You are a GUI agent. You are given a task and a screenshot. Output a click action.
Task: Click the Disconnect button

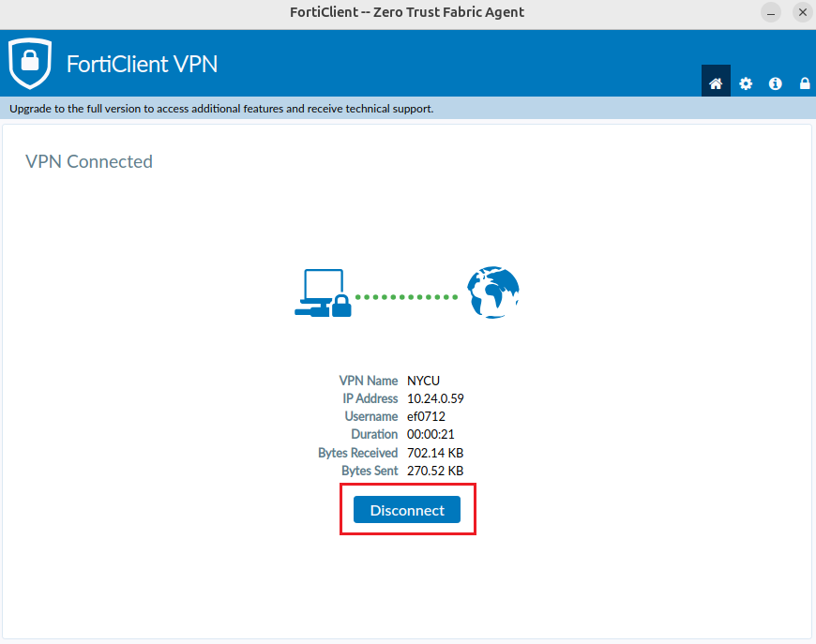click(x=407, y=510)
